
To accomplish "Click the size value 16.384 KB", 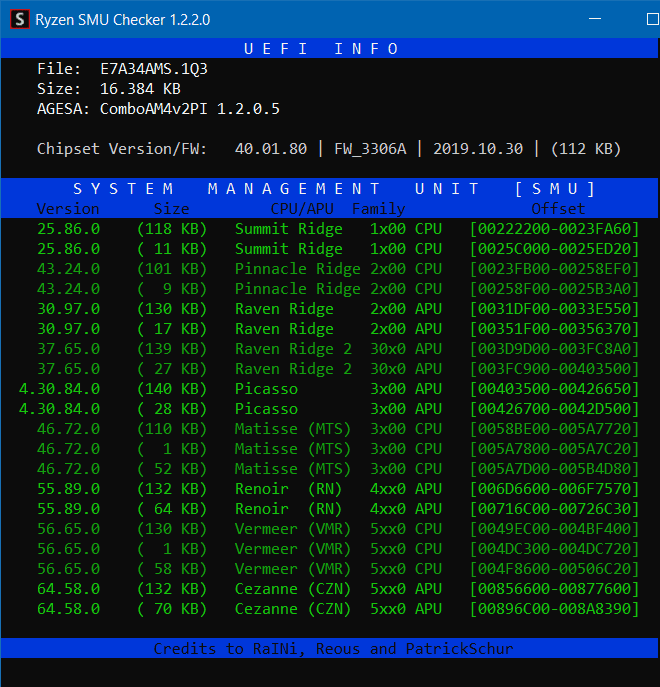I will (140, 89).
